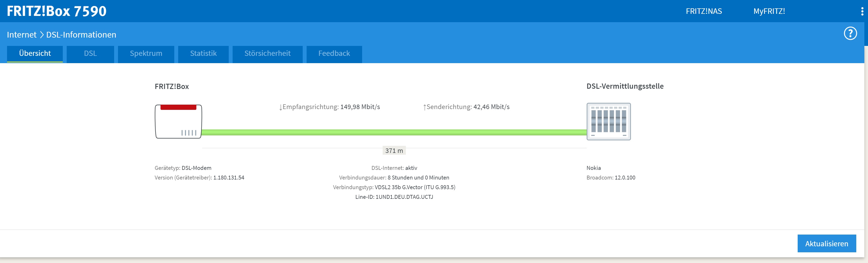Open the three-dot overflow menu
868x263 pixels.
tap(862, 11)
